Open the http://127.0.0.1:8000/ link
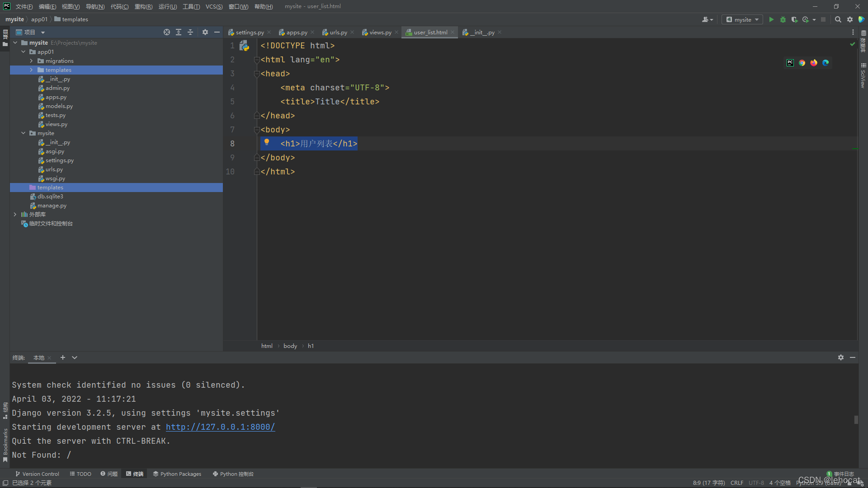 coord(220,427)
